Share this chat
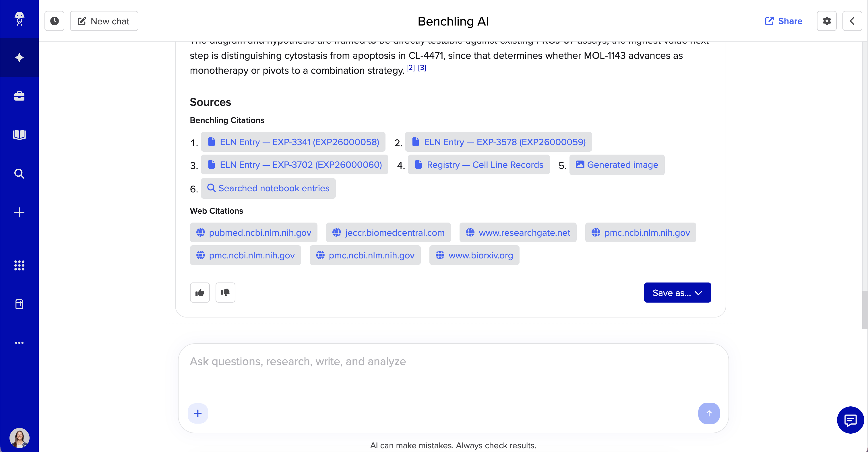The image size is (868, 452). point(783,21)
